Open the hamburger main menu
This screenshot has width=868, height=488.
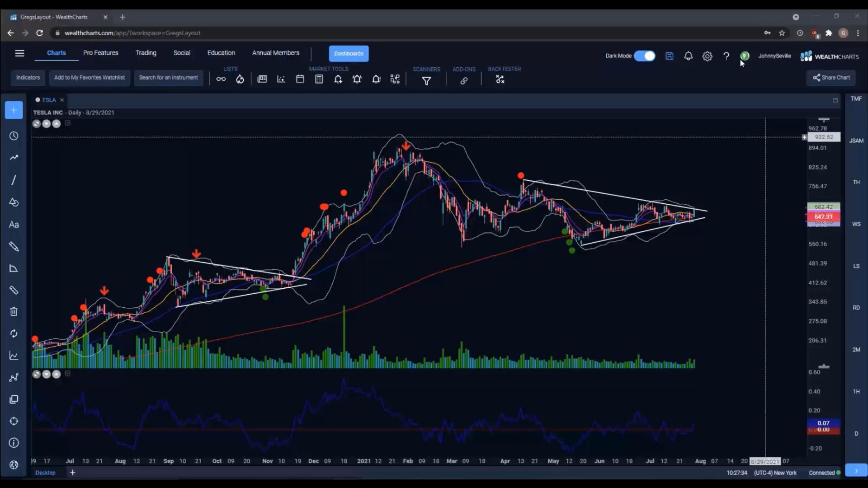pos(19,53)
